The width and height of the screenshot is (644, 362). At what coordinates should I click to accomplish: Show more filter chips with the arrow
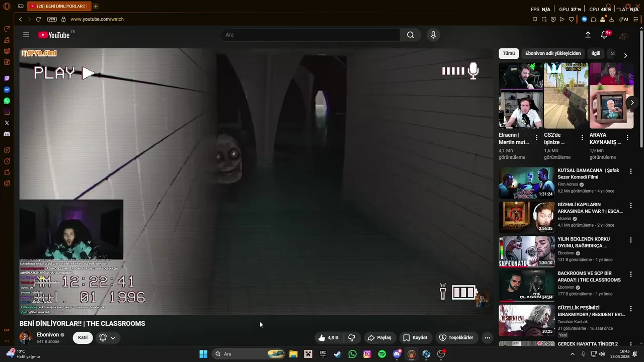[625, 55]
